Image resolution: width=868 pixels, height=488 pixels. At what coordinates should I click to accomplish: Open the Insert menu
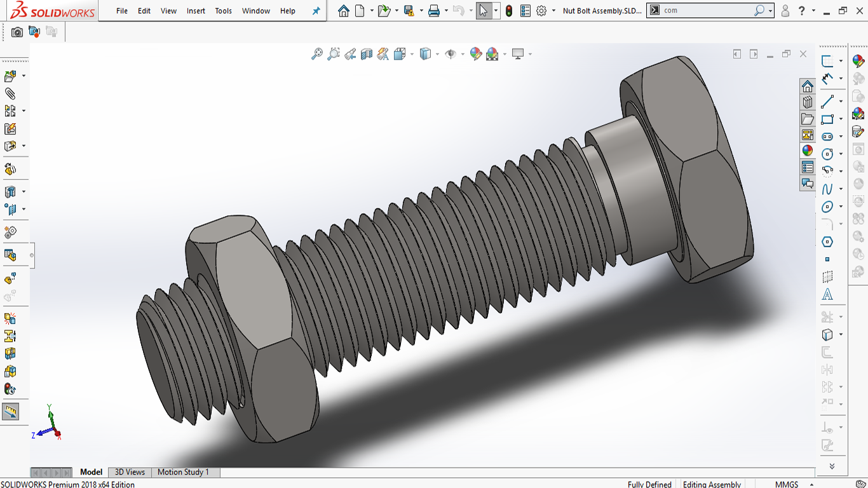click(x=196, y=11)
